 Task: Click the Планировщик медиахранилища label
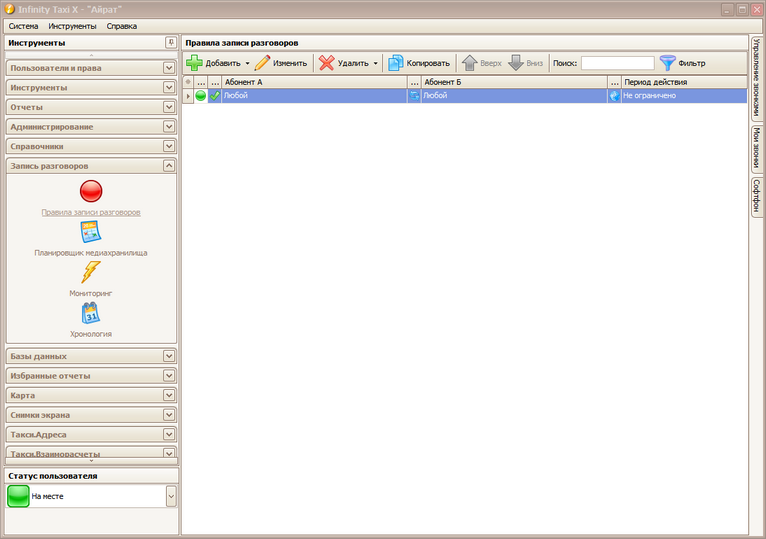tap(91, 253)
